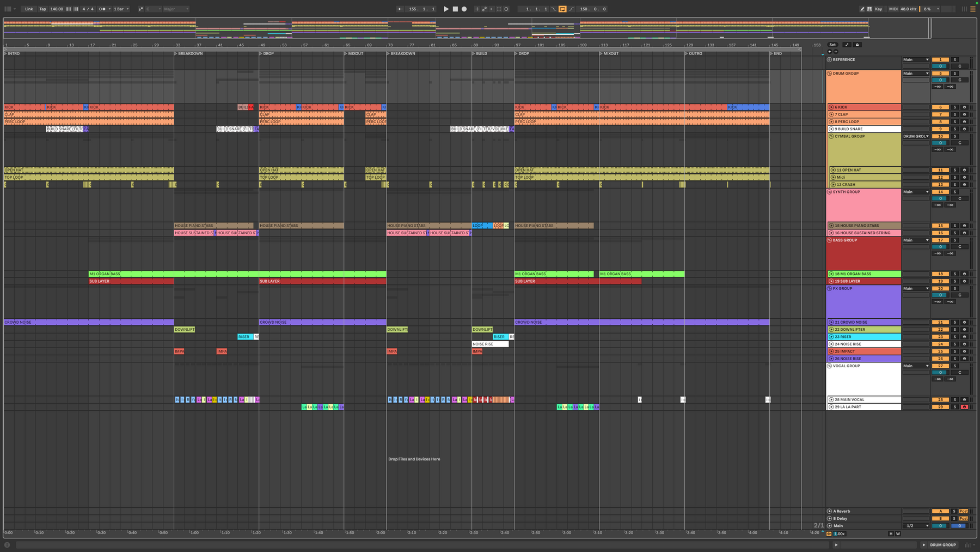Open Main track 1/2 output dropdown

[916, 526]
